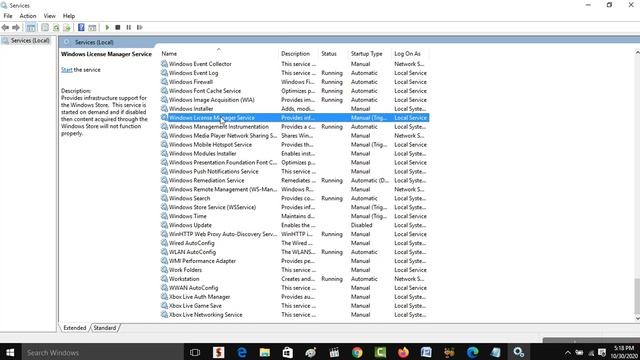Open the Help toolbar icon
Viewport: 640px width, 360px height.
click(x=81, y=27)
